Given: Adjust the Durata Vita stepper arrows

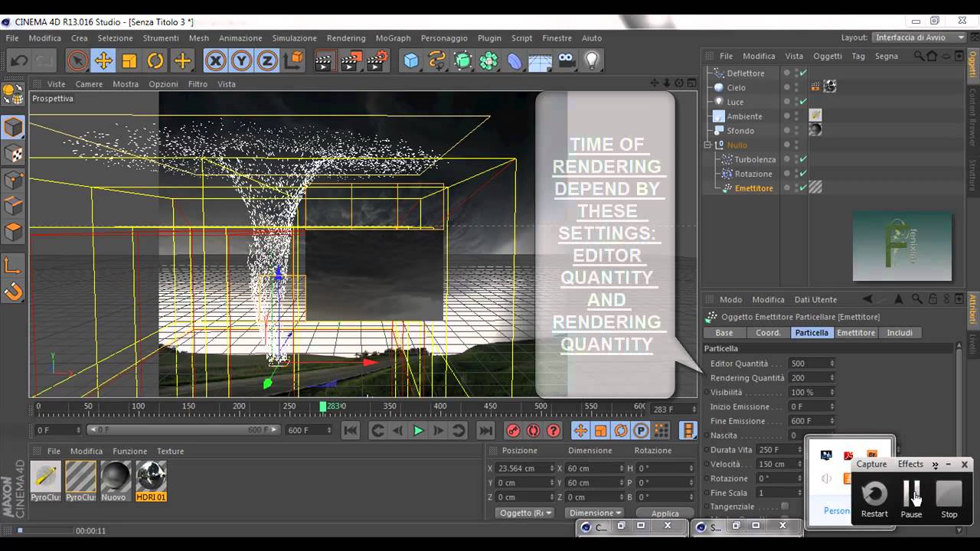Looking at the screenshot, I should 802,450.
